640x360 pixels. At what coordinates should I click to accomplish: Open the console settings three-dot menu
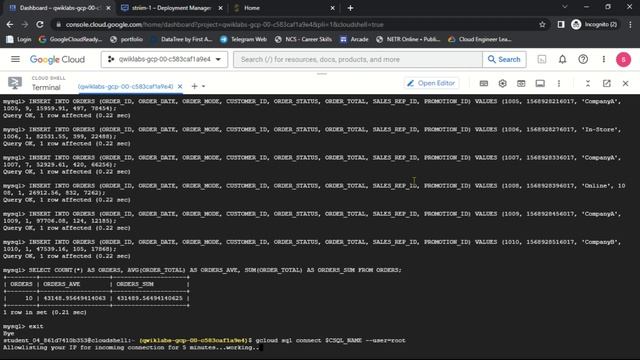point(604,60)
